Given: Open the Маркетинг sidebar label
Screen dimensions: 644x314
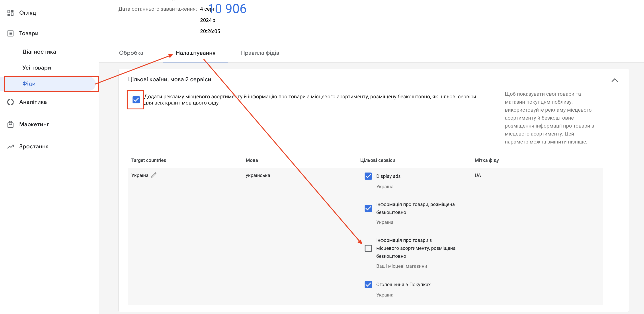Looking at the screenshot, I should pyautogui.click(x=34, y=124).
